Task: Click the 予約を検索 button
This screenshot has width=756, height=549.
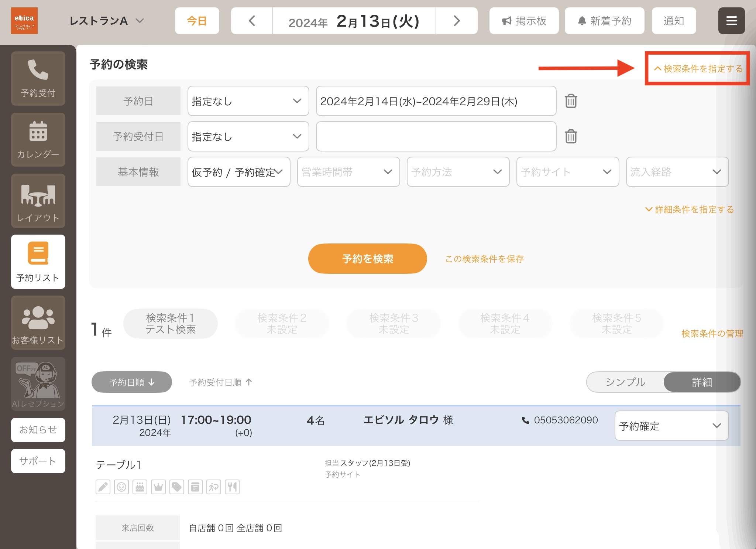Action: click(368, 259)
